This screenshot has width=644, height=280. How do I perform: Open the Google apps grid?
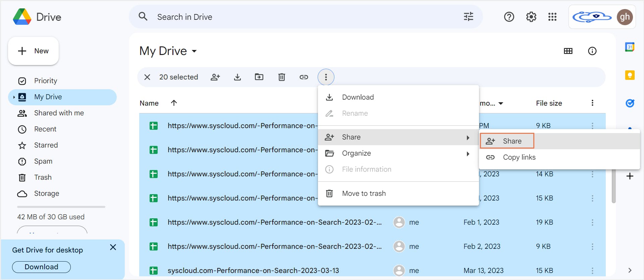[552, 17]
